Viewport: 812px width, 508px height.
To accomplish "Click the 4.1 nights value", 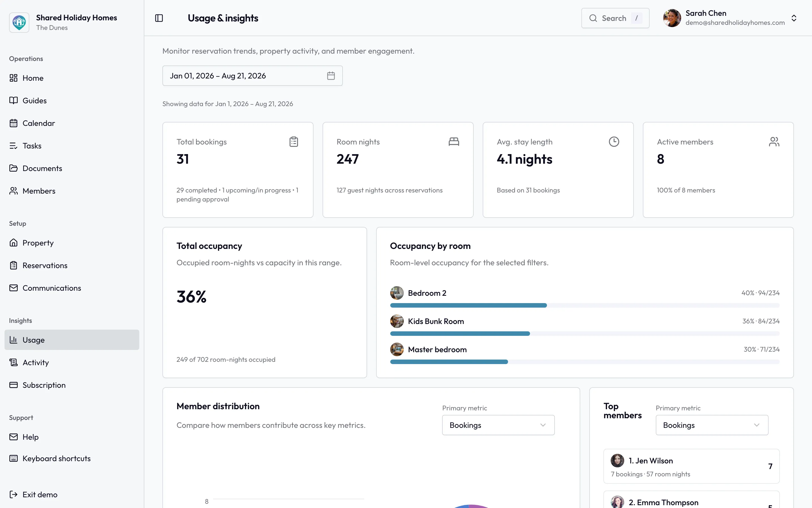I will pyautogui.click(x=524, y=159).
